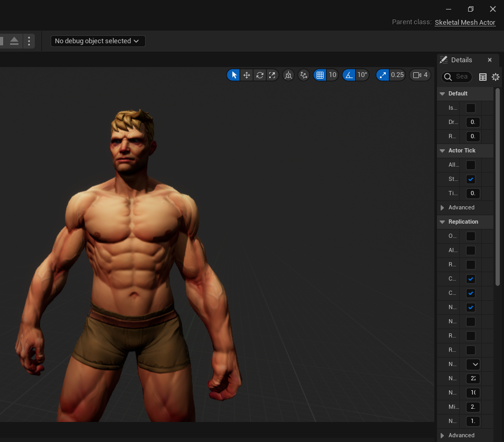Enable the All... checkbox under Actor Tick

(471, 165)
